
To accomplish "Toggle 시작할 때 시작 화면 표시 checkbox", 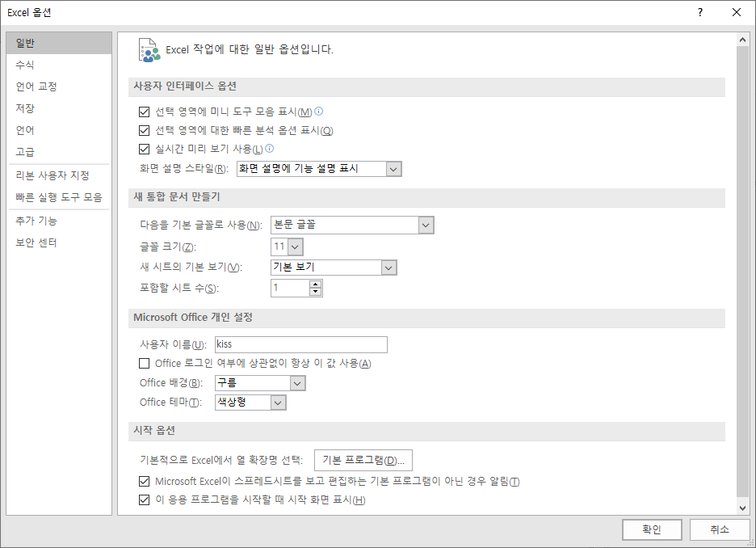I will pos(144,500).
